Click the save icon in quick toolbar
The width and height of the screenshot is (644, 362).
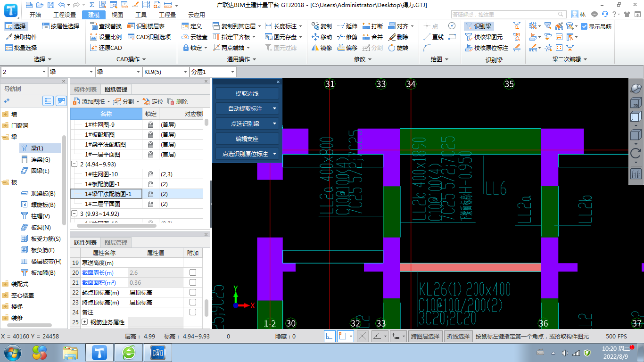pyautogui.click(x=50, y=5)
